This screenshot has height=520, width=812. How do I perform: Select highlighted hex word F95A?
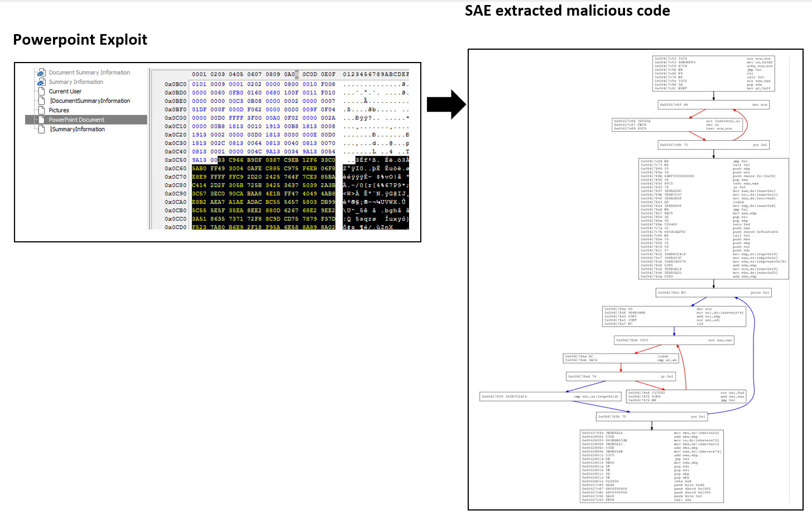pyautogui.click(x=273, y=227)
